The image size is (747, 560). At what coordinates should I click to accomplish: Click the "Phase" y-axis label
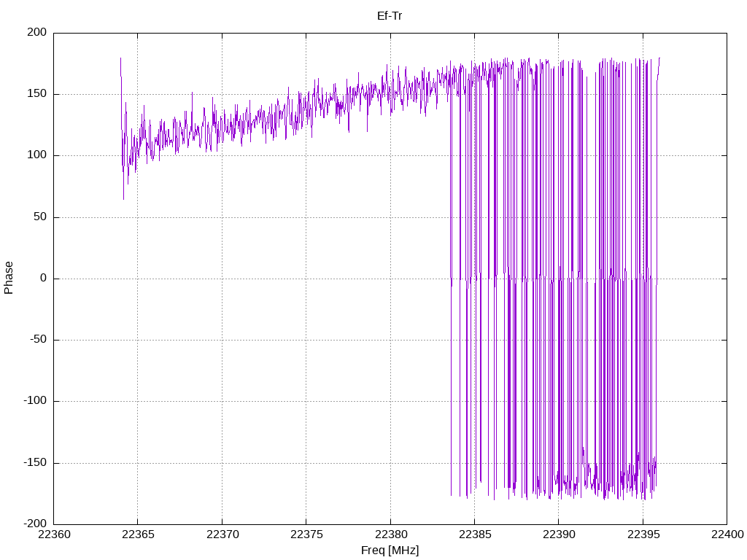pos(9,278)
